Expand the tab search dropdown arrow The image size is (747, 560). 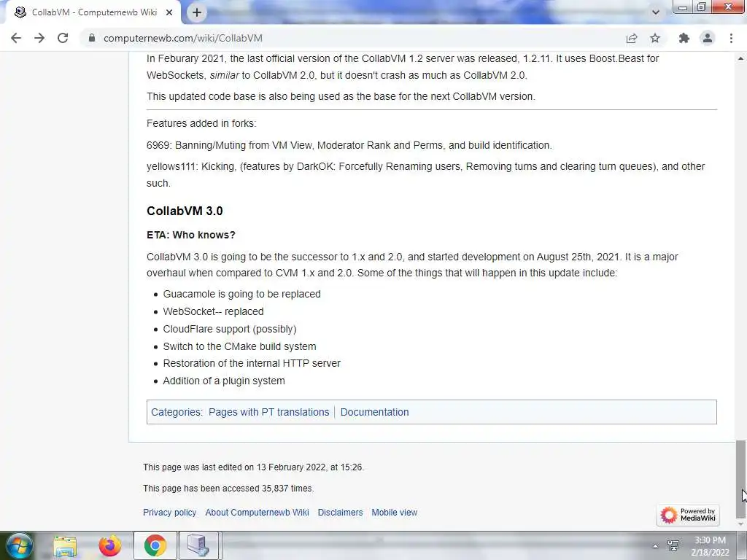click(x=656, y=12)
